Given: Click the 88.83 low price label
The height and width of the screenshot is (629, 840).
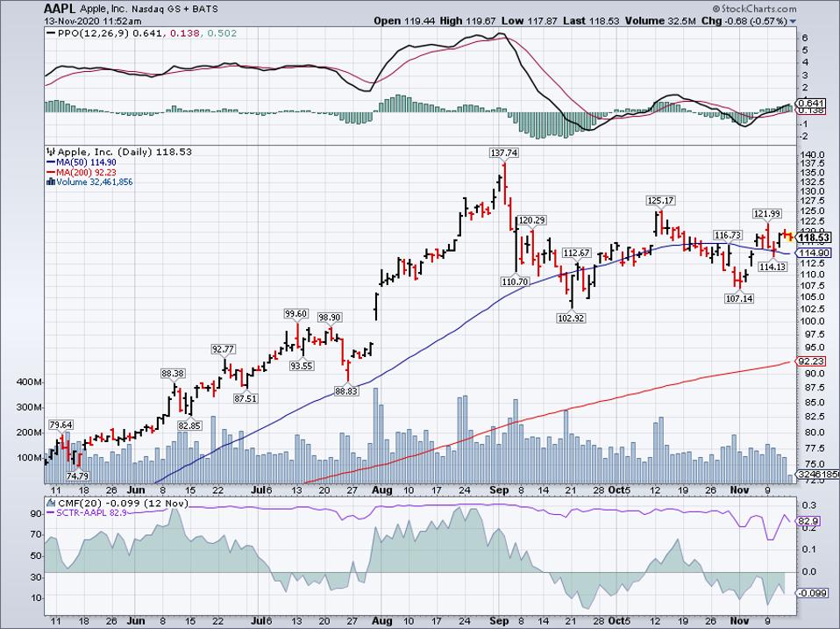Looking at the screenshot, I should [x=346, y=391].
